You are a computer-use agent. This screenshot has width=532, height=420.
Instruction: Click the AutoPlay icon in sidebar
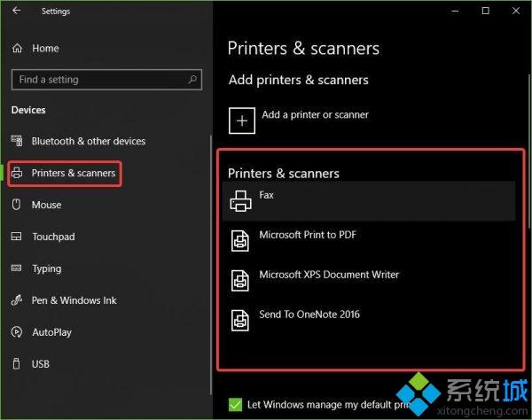(x=17, y=332)
